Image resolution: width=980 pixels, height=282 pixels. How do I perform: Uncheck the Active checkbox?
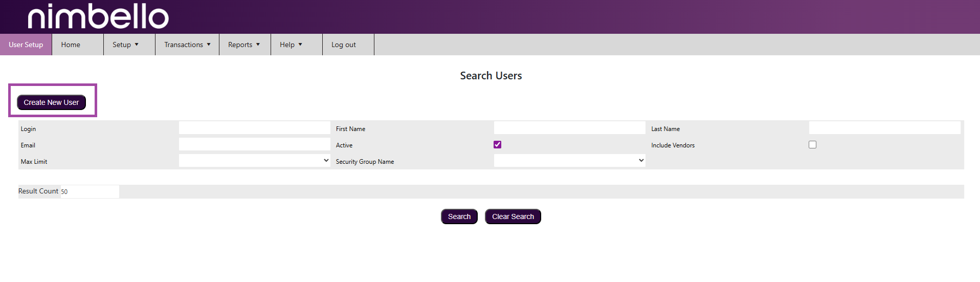497,145
